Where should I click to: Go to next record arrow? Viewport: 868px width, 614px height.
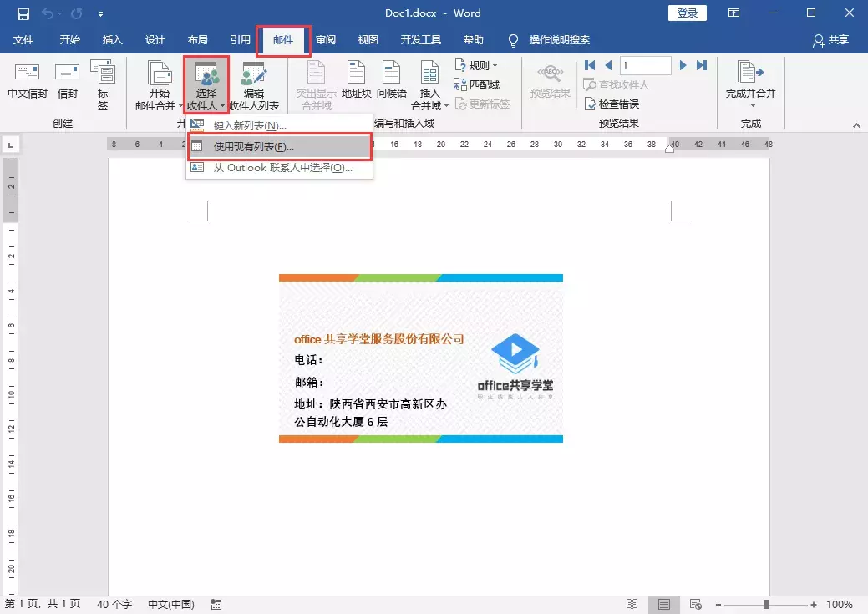pos(683,65)
